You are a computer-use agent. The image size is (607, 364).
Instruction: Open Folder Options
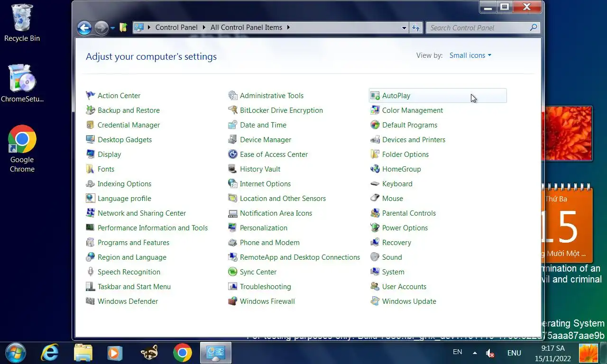(405, 155)
